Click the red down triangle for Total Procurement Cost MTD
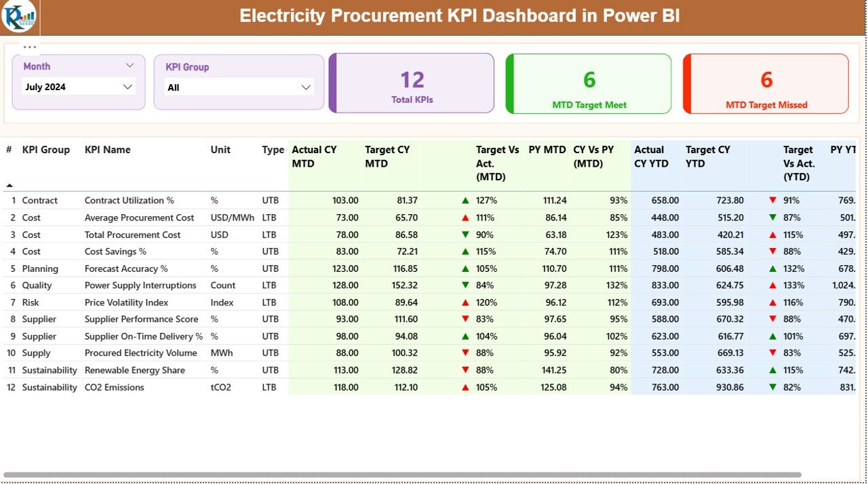 tap(465, 234)
